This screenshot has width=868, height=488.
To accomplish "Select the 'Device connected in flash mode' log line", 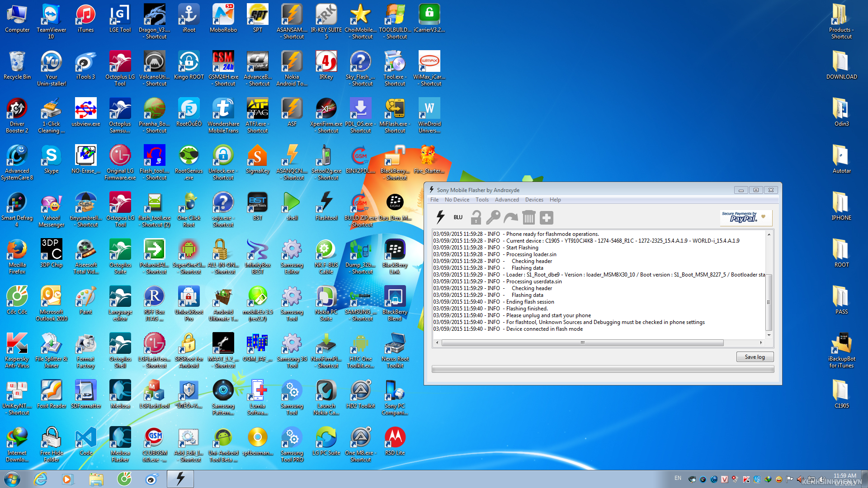I will (x=508, y=329).
